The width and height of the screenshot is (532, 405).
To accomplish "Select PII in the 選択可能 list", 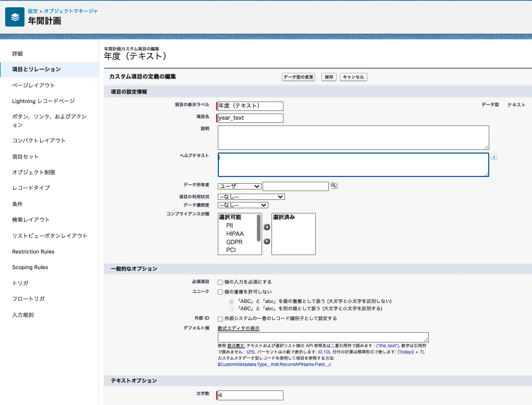I will 229,225.
